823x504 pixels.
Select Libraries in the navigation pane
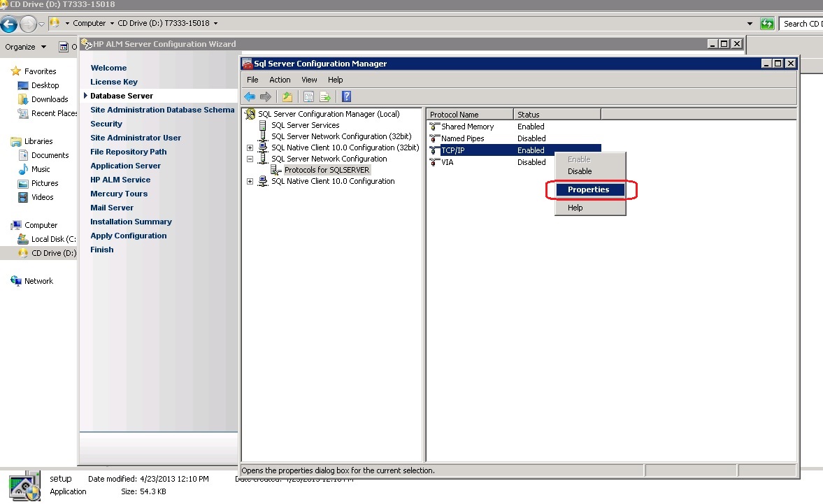(38, 141)
